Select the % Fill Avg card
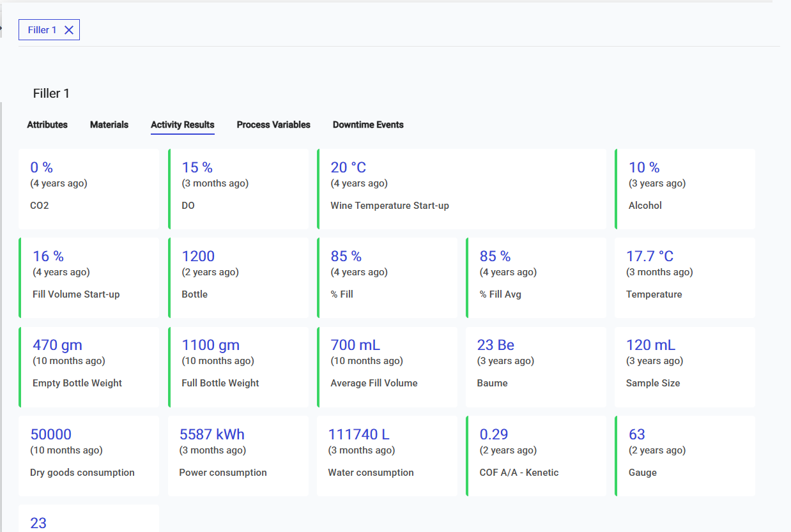Screen dimensions: 791x532 pos(536,278)
